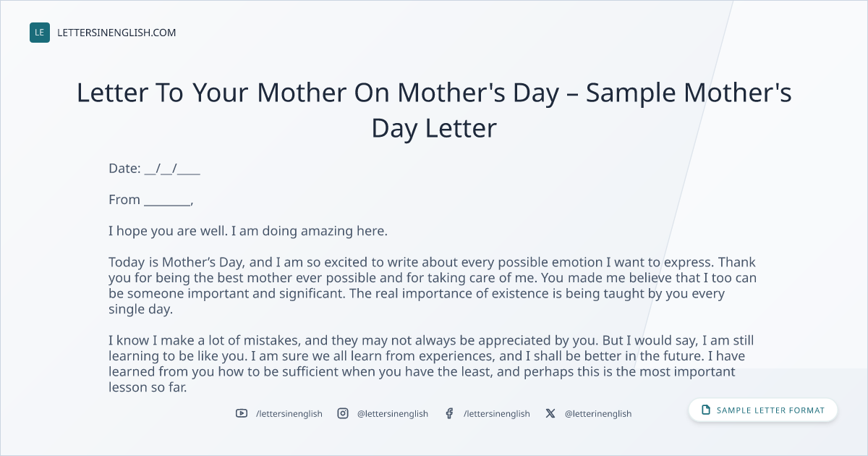Open the /lettersinenglish YouTube handle
Viewport: 868px width, 456px height.
(x=289, y=413)
